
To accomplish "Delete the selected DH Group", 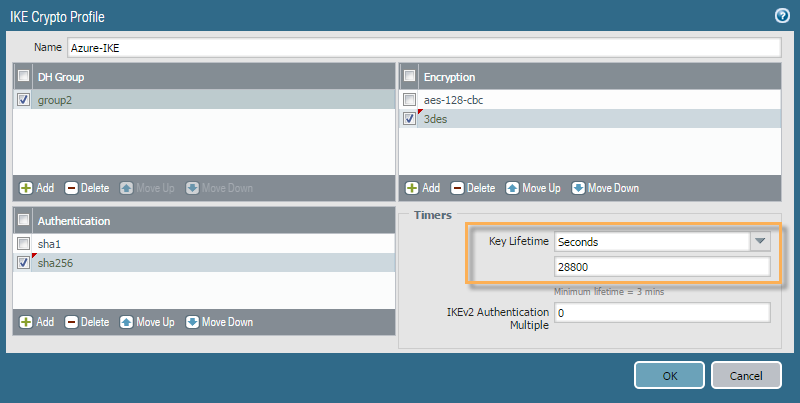I will [87, 188].
